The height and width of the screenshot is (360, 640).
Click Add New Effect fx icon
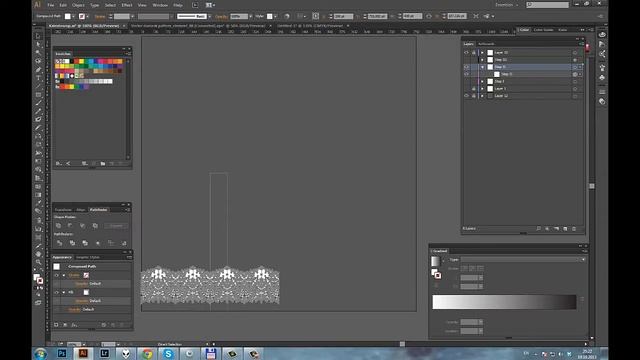74,325
